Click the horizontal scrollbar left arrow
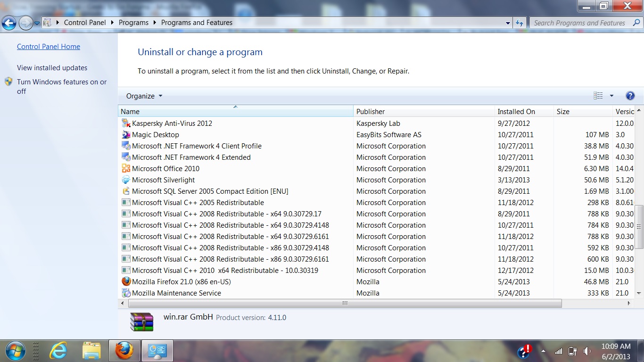 [x=123, y=303]
